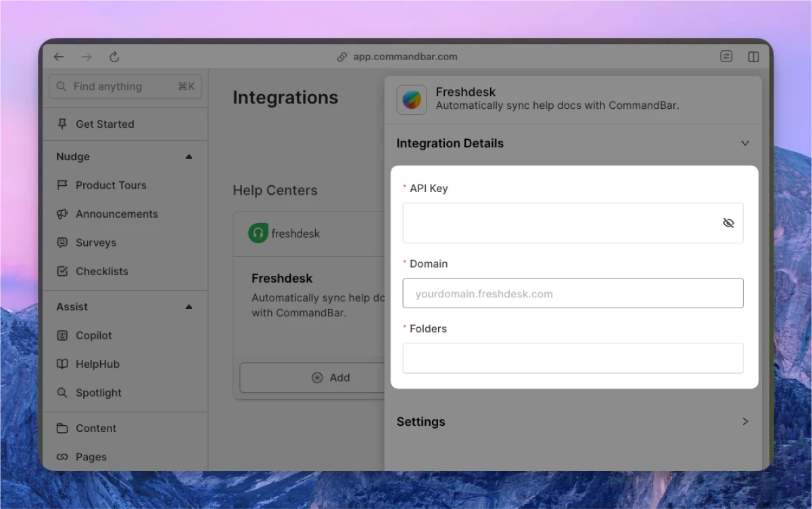Click the green freshdesk headset logo
The width and height of the screenshot is (812, 509).
click(258, 233)
